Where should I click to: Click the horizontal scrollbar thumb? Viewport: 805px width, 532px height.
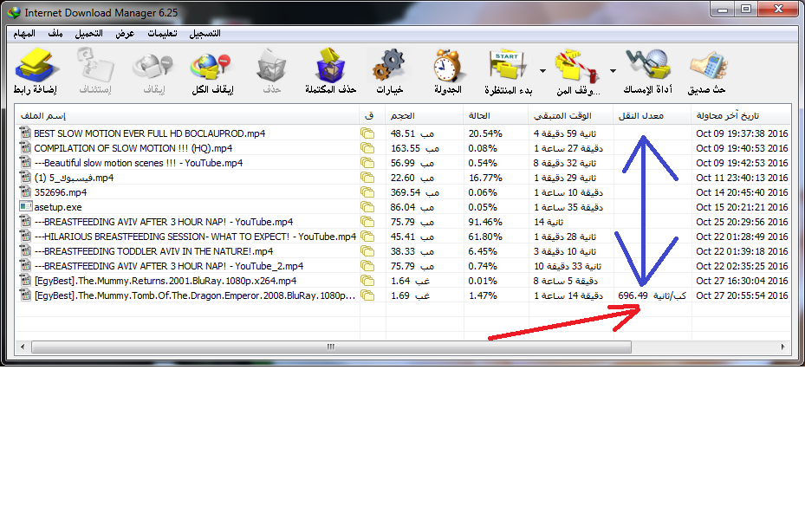331,347
